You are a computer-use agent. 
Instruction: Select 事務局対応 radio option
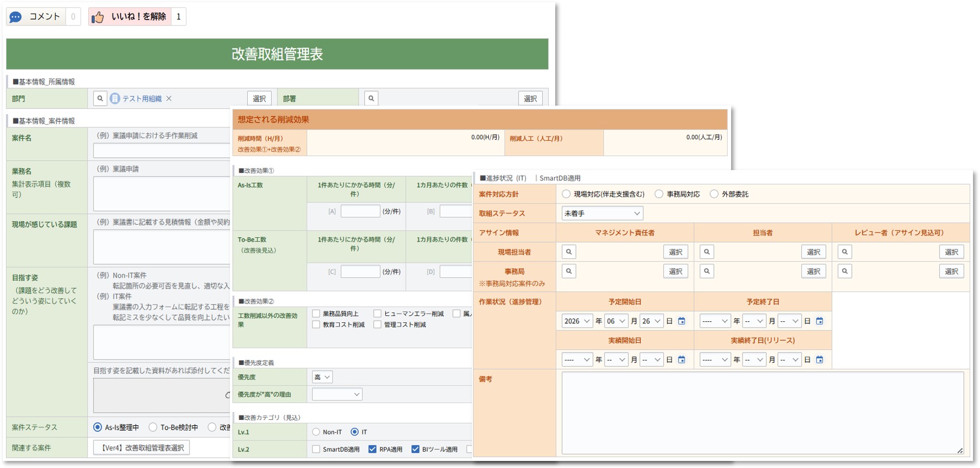[x=659, y=194]
